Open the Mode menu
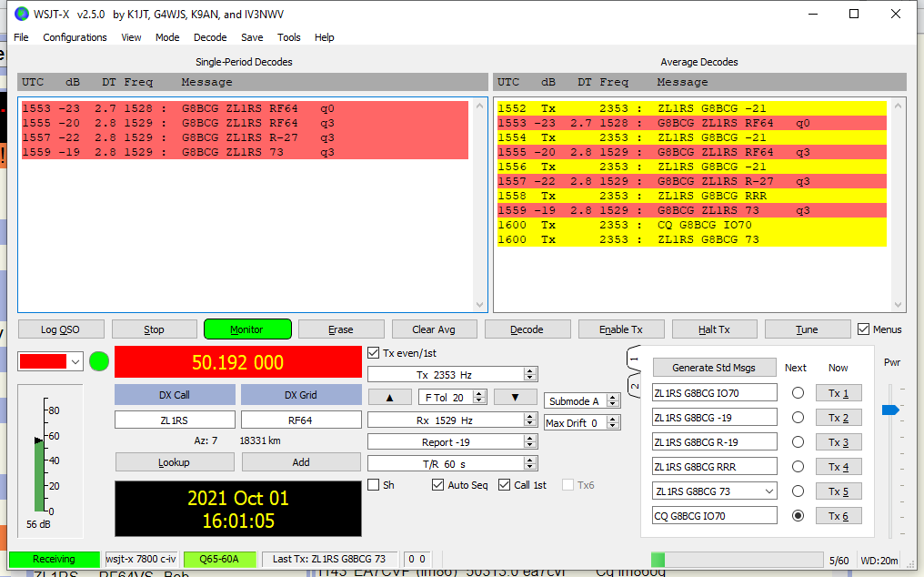The width and height of the screenshot is (924, 577). [x=167, y=37]
